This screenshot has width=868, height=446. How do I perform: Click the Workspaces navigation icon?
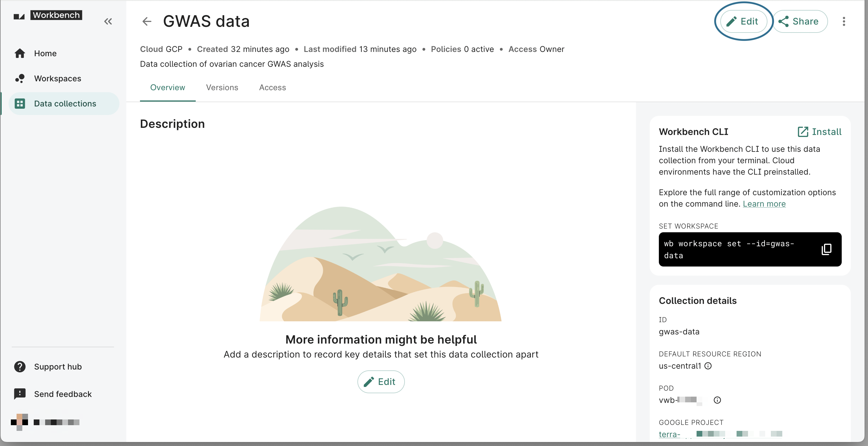click(19, 78)
